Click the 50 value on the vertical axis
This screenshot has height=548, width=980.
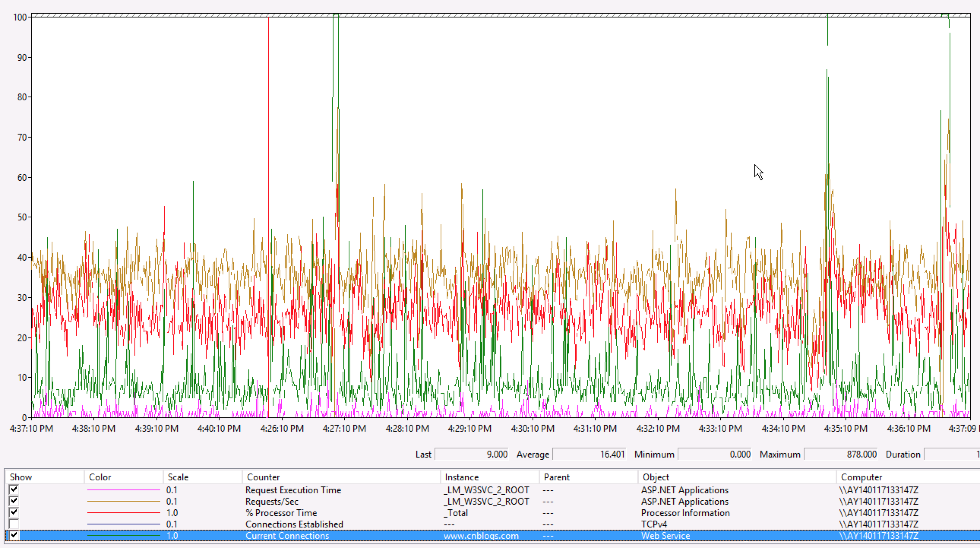coord(22,217)
